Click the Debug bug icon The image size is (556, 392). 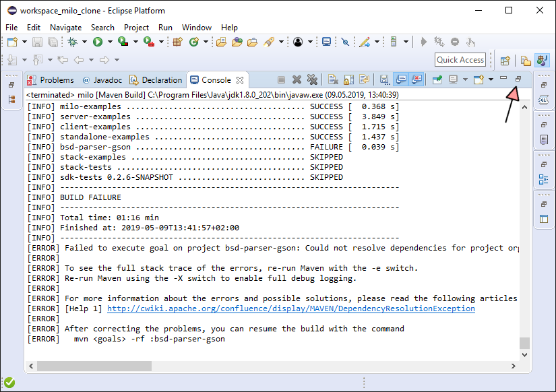73,42
